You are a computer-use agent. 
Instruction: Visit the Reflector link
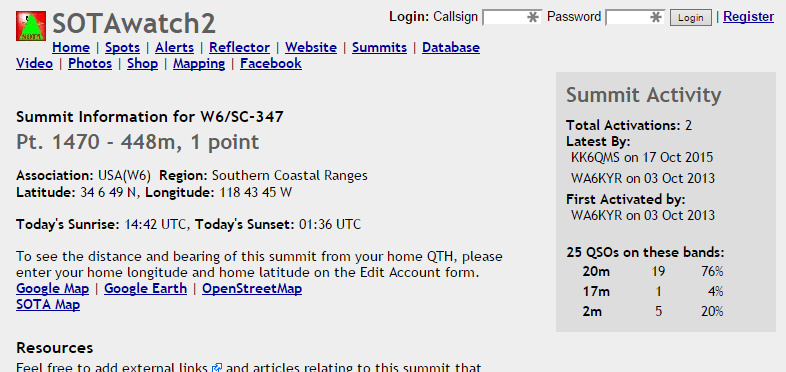click(240, 48)
